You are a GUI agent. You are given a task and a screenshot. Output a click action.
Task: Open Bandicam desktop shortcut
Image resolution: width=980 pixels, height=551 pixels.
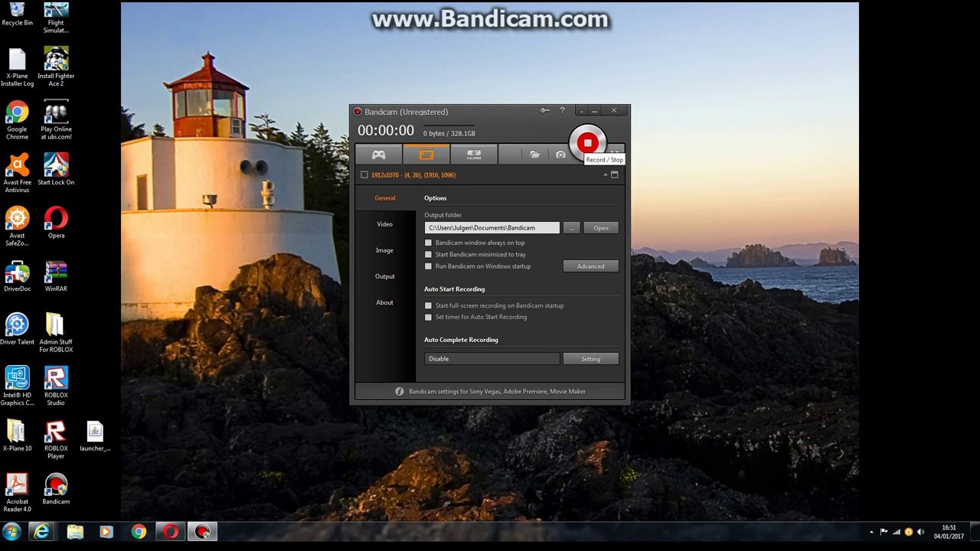pyautogui.click(x=56, y=489)
